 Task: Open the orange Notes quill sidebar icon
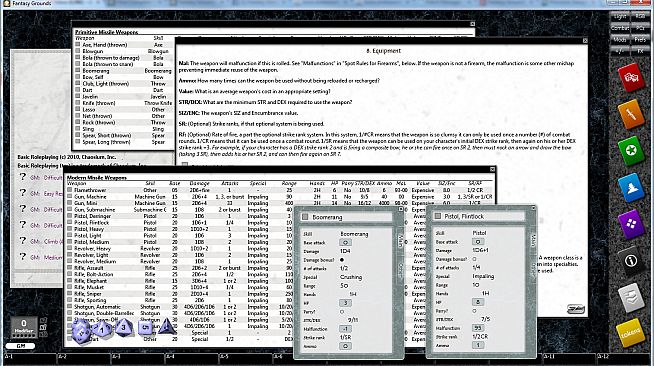tap(631, 114)
